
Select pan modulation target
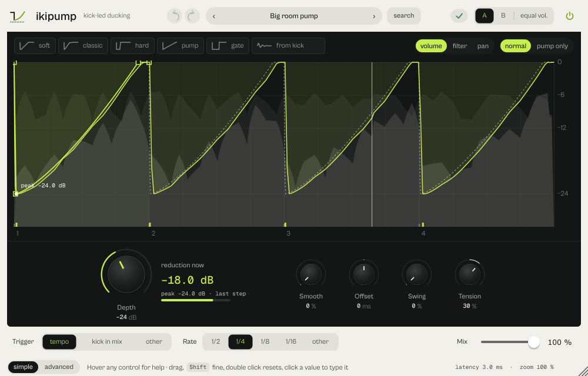pos(483,46)
